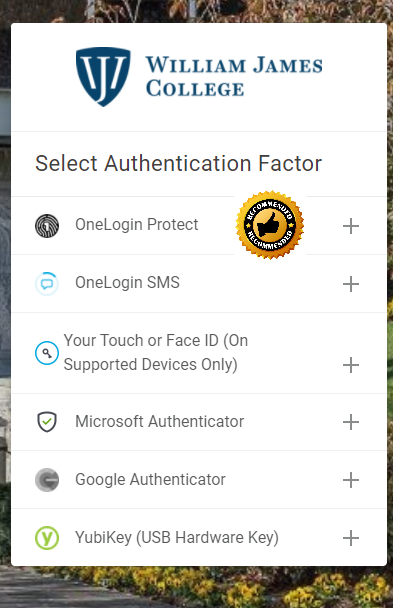
Task: Click the YubiKey green y icon
Action: pos(47,538)
